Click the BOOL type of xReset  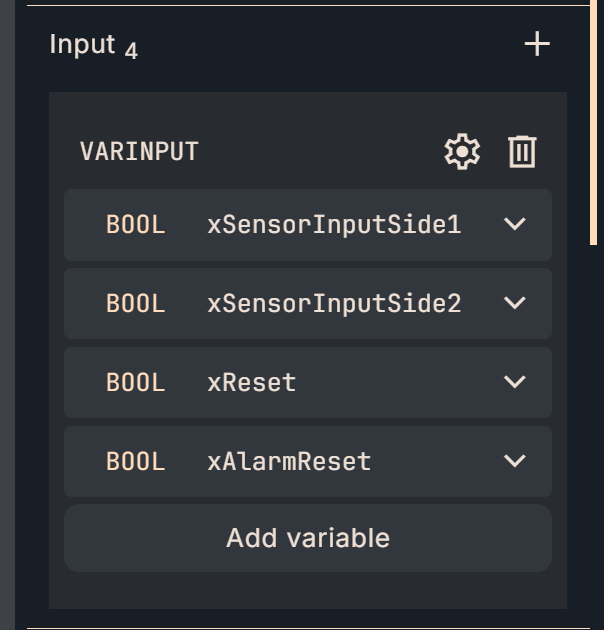coord(135,382)
